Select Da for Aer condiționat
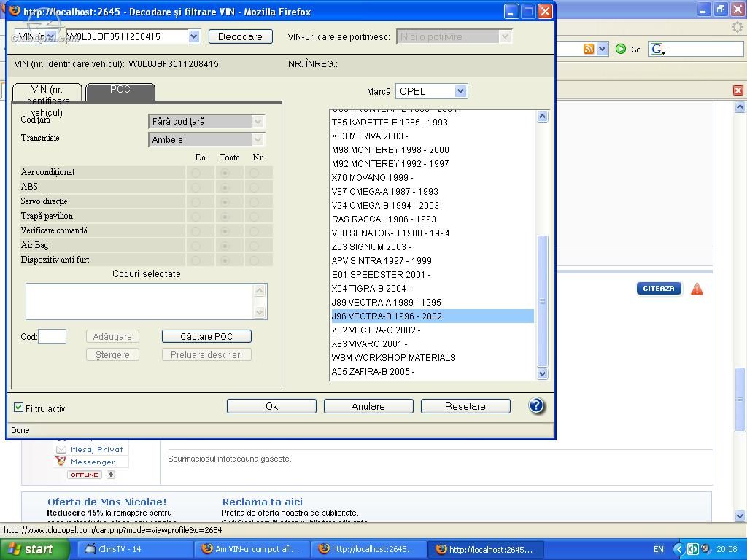Image resolution: width=747 pixels, height=560 pixels. point(196,172)
